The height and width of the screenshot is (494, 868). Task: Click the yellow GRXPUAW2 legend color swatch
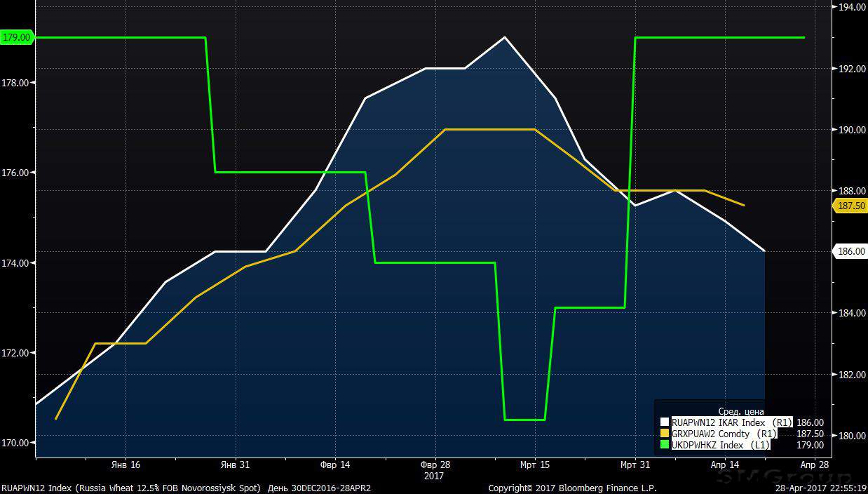pos(665,434)
